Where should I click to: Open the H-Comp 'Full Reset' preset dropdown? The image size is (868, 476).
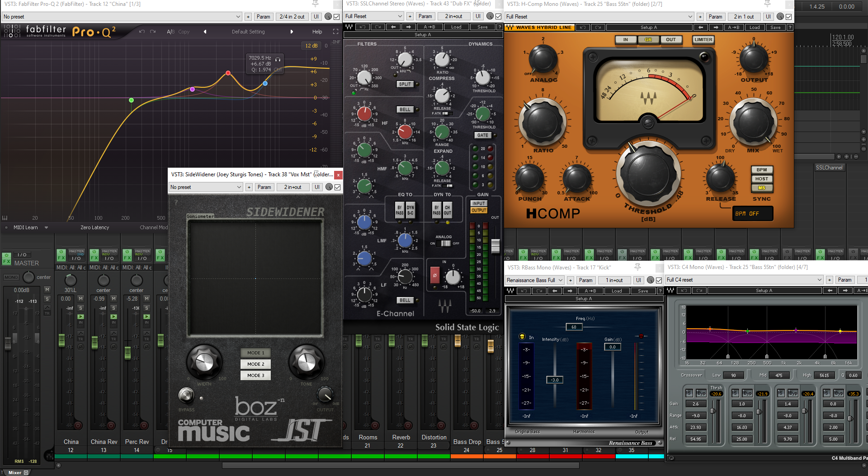pyautogui.click(x=599, y=17)
